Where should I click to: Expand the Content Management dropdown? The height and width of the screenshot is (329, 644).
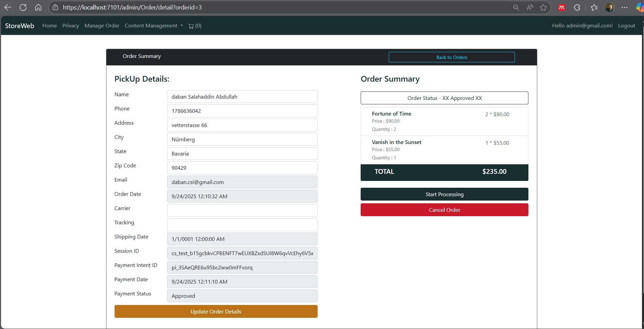tap(154, 26)
